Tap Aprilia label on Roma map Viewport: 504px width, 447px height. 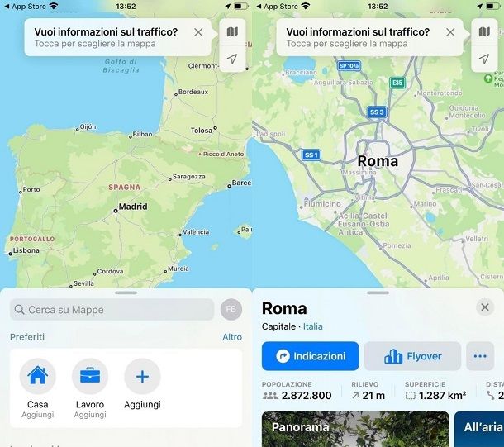(439, 278)
